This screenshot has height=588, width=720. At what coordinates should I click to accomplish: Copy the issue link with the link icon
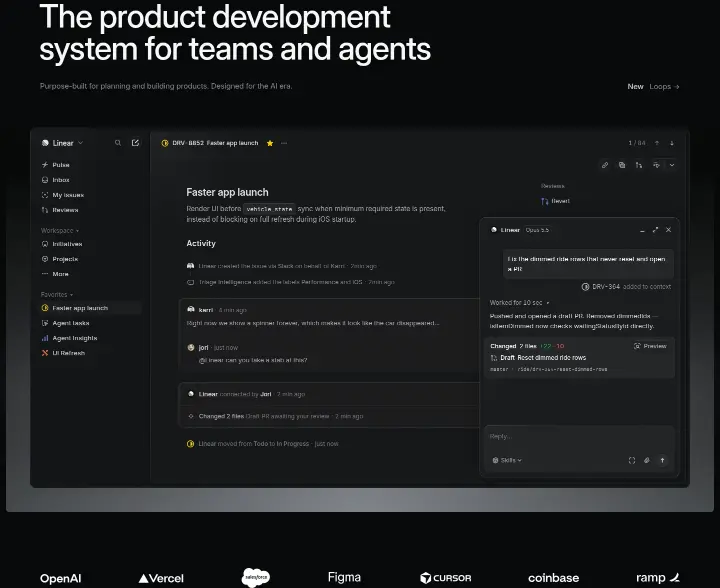point(605,165)
